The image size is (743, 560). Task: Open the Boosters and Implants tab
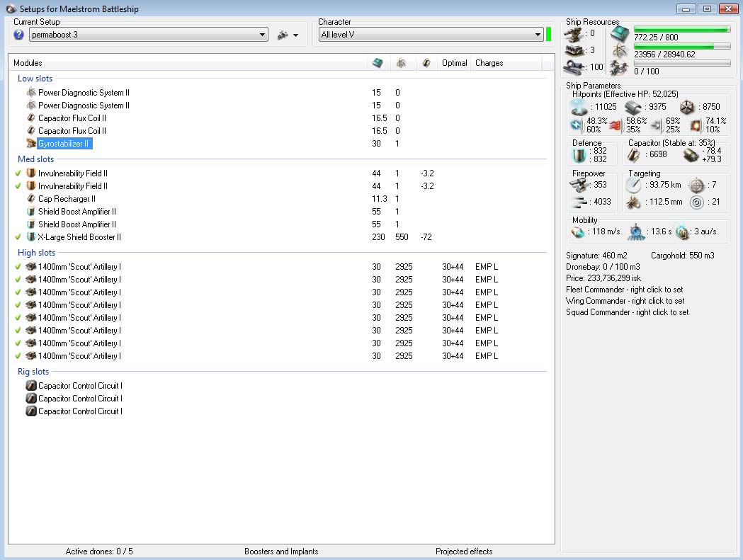point(281,552)
